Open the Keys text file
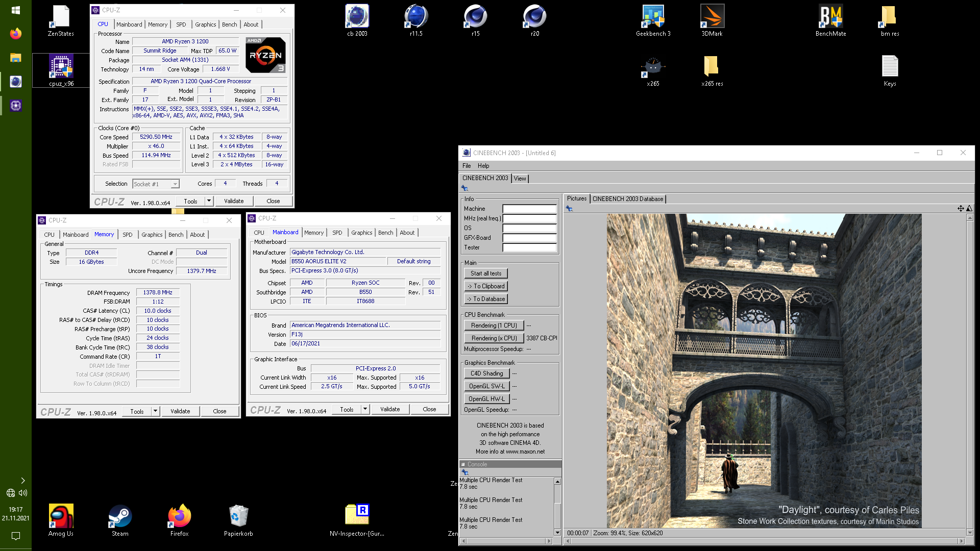 pyautogui.click(x=890, y=71)
